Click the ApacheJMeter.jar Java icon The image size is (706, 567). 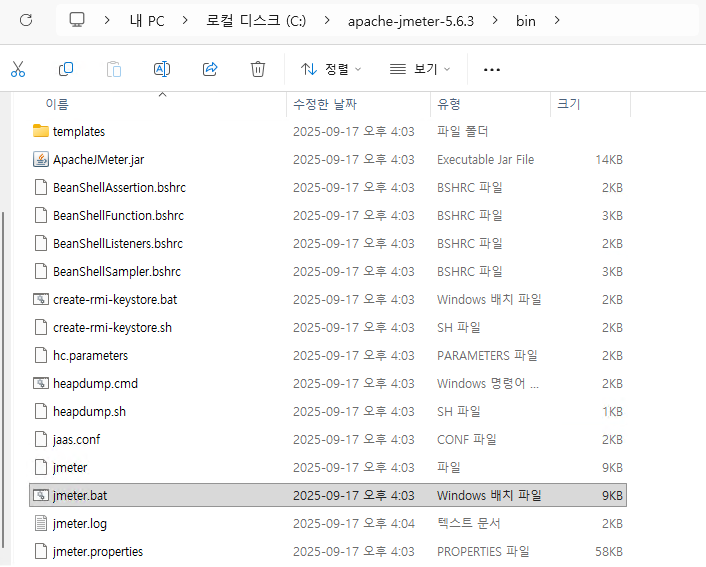pos(41,159)
